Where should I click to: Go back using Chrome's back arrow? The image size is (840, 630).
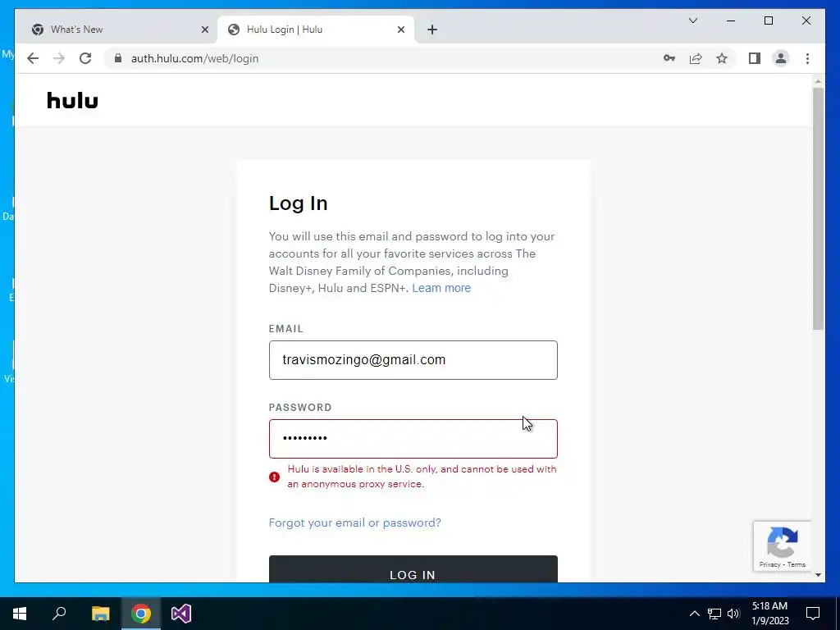pos(33,58)
